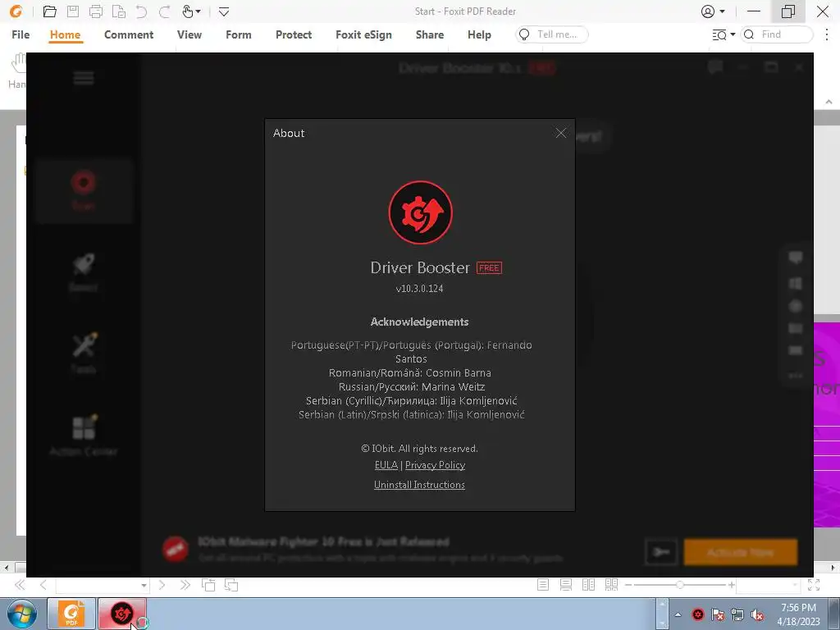Image resolution: width=840 pixels, height=630 pixels.
Task: Open the Foxit user account dropdown
Action: click(713, 11)
